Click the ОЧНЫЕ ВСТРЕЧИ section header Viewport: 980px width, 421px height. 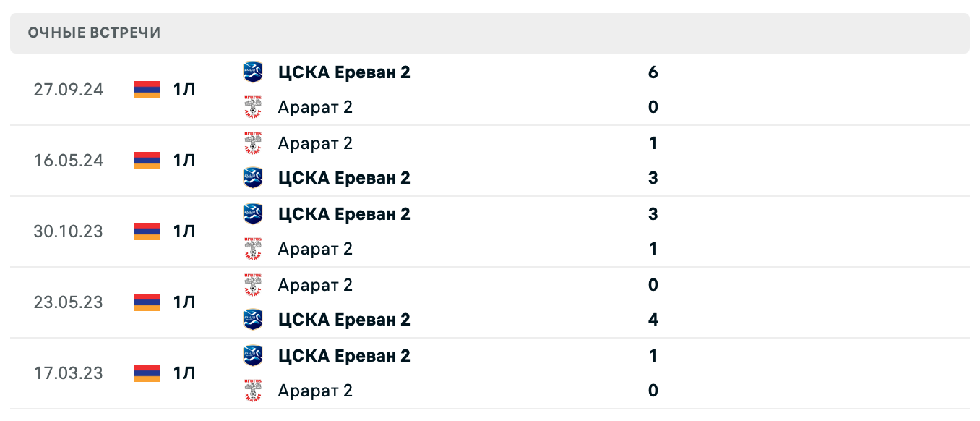coord(93,33)
